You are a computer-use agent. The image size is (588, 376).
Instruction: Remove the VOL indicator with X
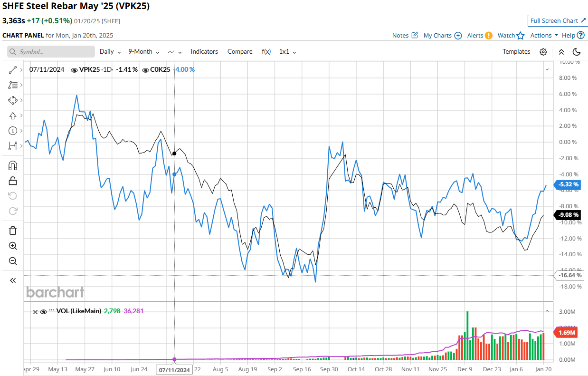tap(35, 312)
